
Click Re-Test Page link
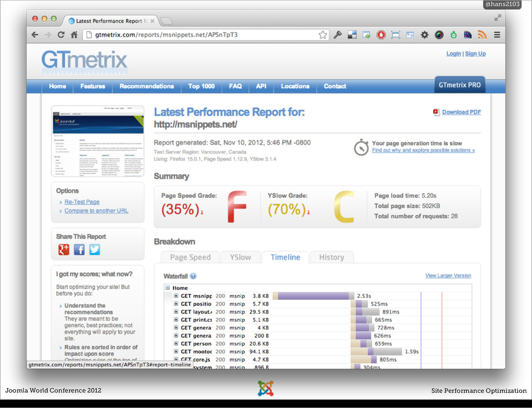pos(82,202)
